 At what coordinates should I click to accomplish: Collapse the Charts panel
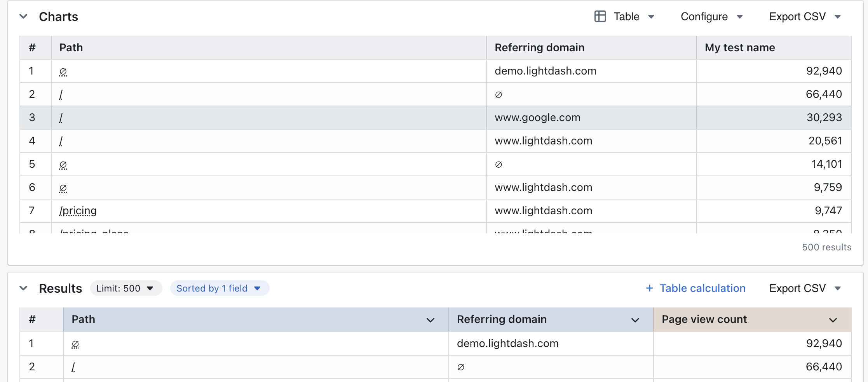(x=23, y=16)
